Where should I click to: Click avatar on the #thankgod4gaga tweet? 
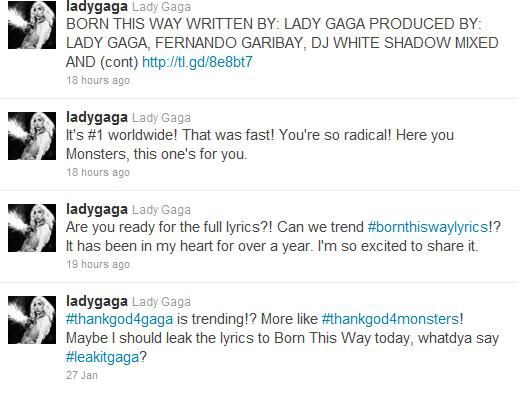coord(32,320)
